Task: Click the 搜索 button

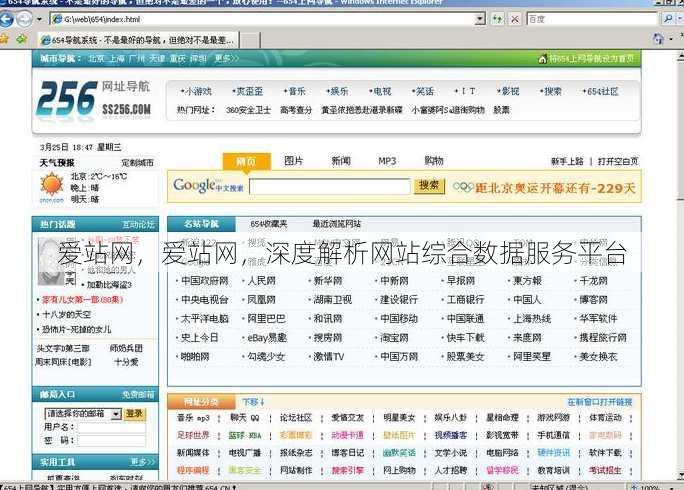Action: point(429,185)
